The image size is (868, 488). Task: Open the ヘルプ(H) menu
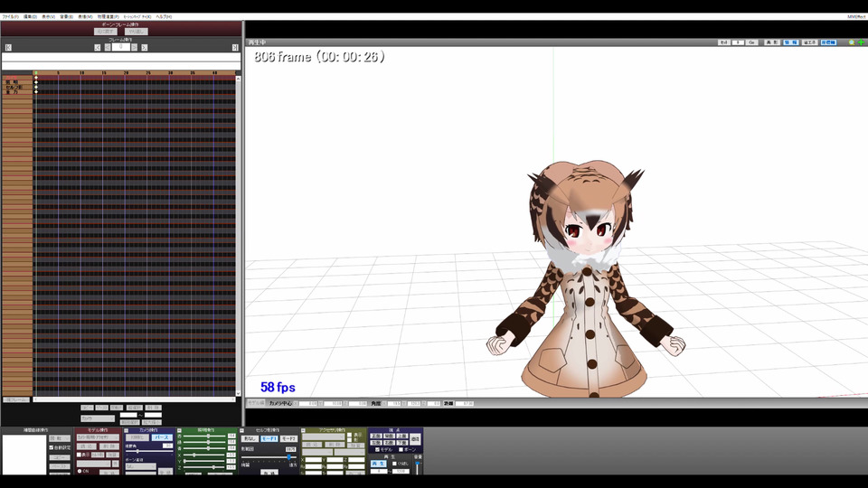(164, 16)
